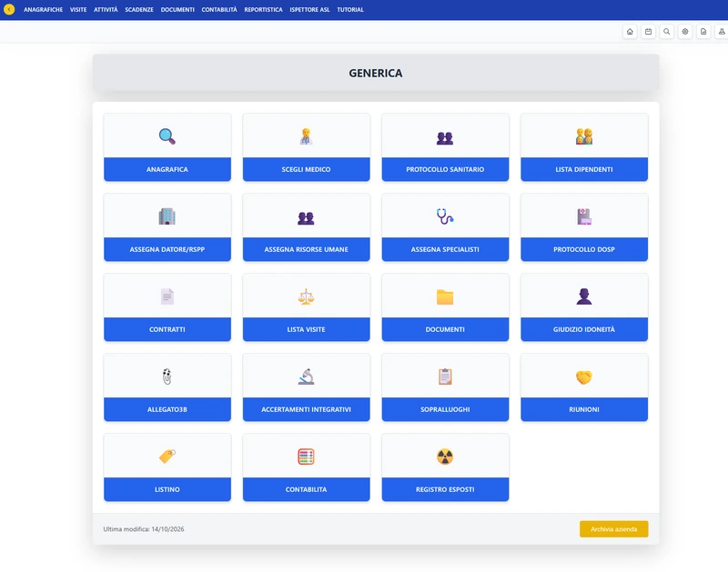Viewport: 728px width, 572px height.
Task: Click the handshake Riunioni icon
Action: (x=584, y=377)
